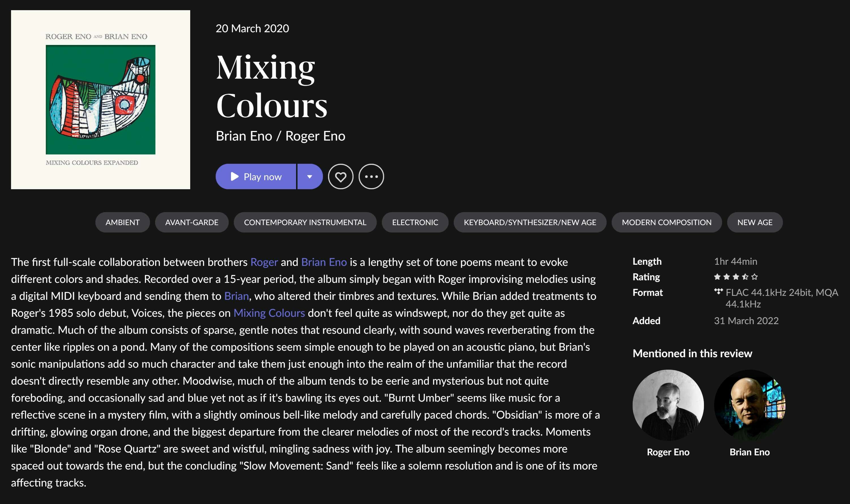Open the Brian Eno / Roger Eno artist line
The width and height of the screenshot is (850, 504).
click(281, 136)
